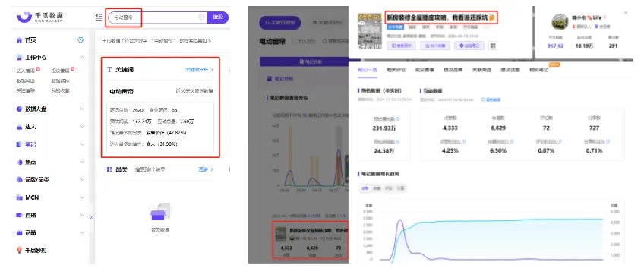644x278 pixels.
Task: Open the 相关评论 tab
Action: [x=396, y=70]
